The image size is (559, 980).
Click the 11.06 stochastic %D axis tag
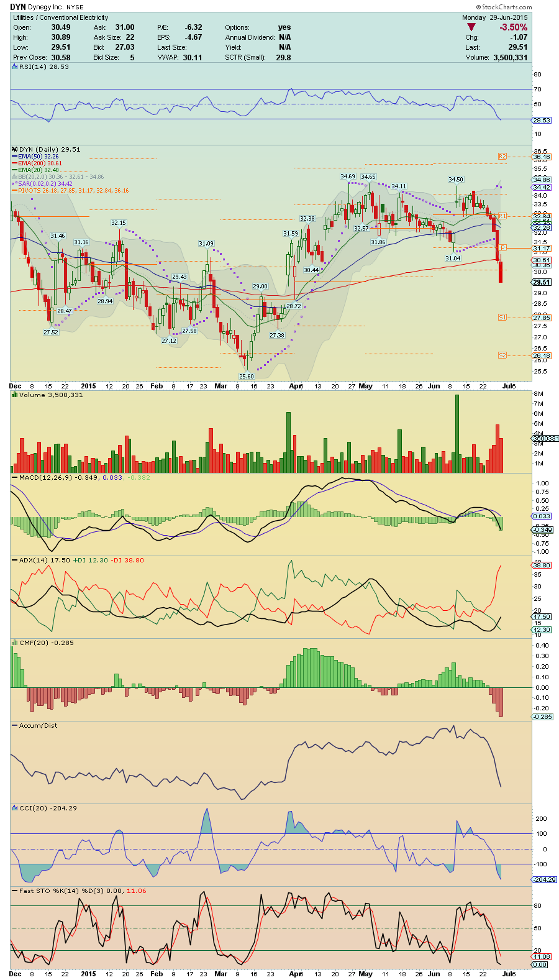tap(542, 957)
